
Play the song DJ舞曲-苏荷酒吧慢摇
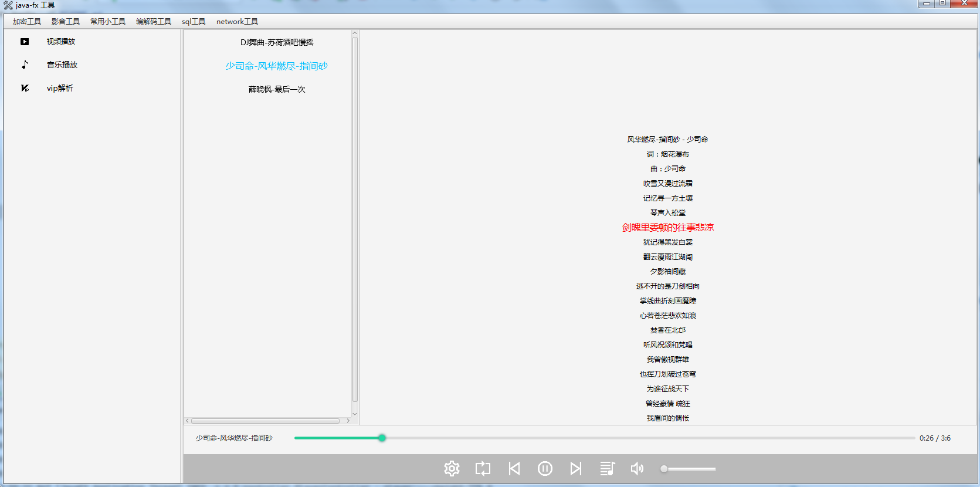click(277, 42)
